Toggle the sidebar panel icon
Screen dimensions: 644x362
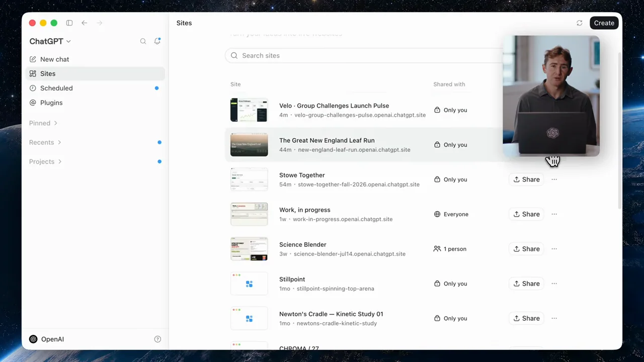pos(69,23)
